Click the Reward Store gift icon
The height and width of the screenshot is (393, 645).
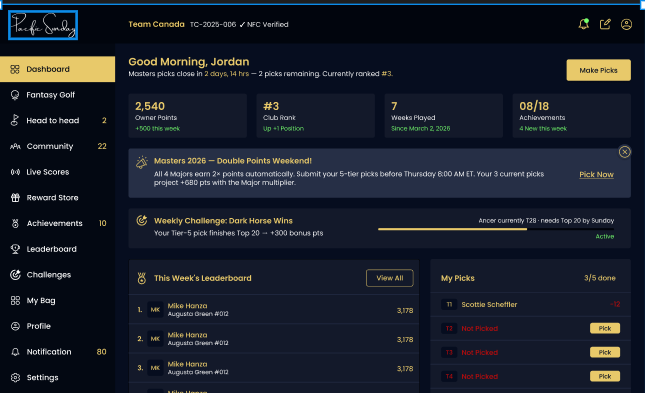tap(15, 198)
